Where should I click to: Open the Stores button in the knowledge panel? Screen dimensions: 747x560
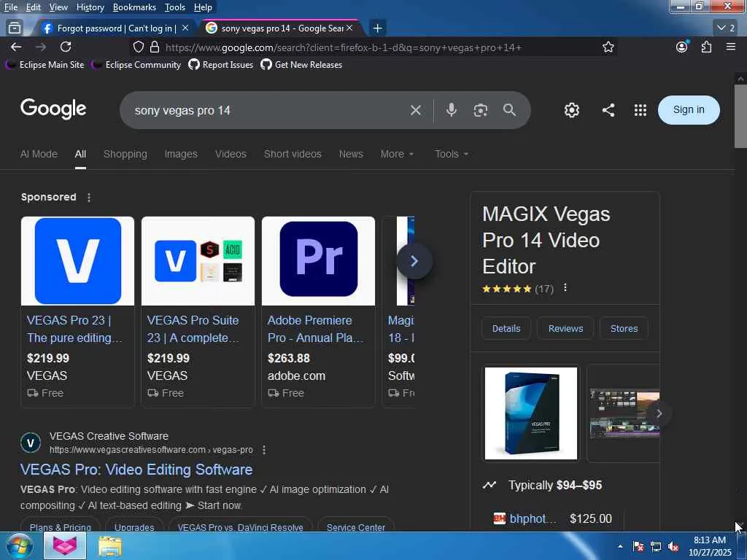click(x=624, y=329)
